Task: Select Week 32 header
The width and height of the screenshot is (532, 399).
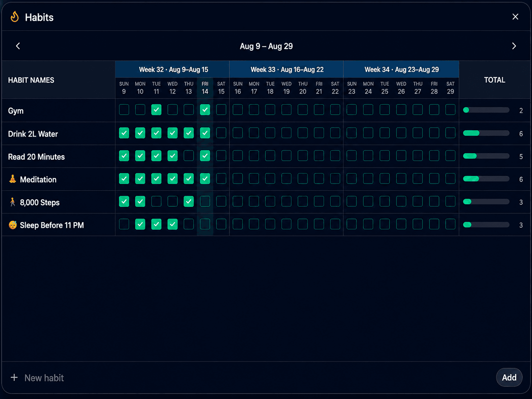Action: click(x=172, y=69)
